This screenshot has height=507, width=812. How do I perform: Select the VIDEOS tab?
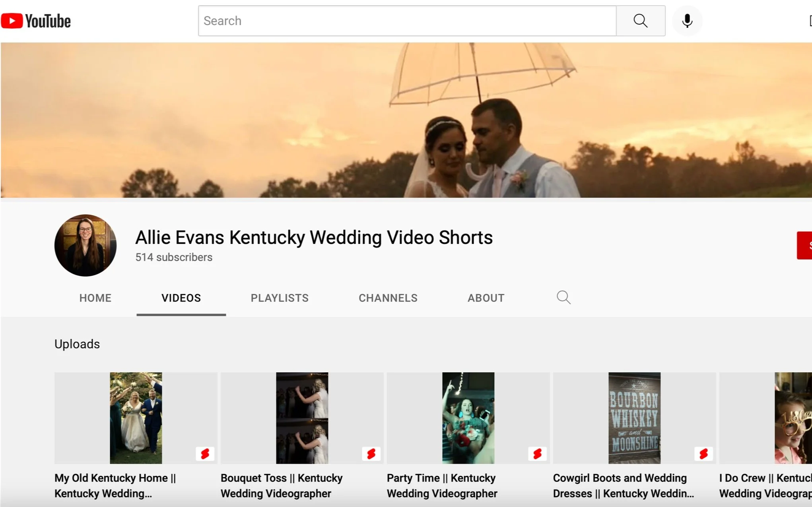click(181, 298)
